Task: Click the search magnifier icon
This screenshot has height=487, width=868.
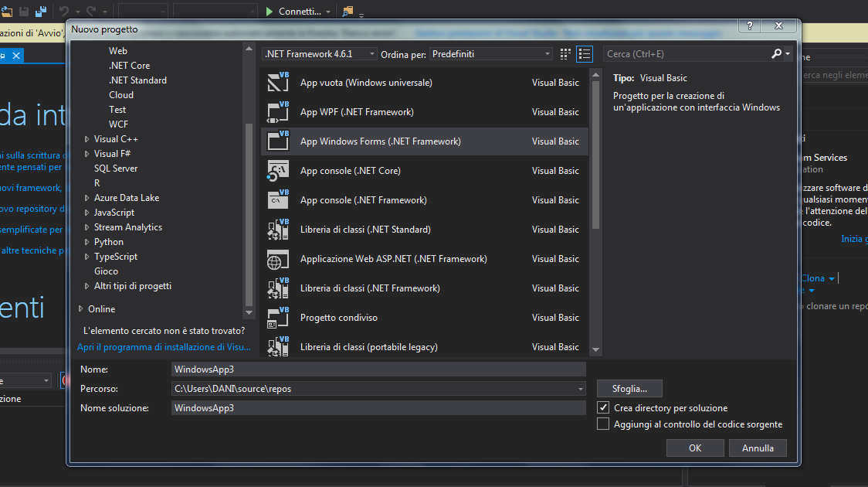Action: coord(777,54)
